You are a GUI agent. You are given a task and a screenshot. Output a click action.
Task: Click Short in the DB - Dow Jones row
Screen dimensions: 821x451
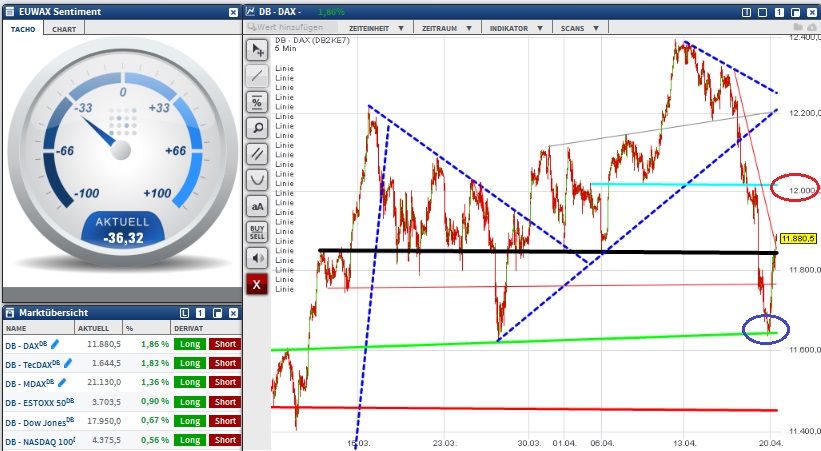[225, 421]
